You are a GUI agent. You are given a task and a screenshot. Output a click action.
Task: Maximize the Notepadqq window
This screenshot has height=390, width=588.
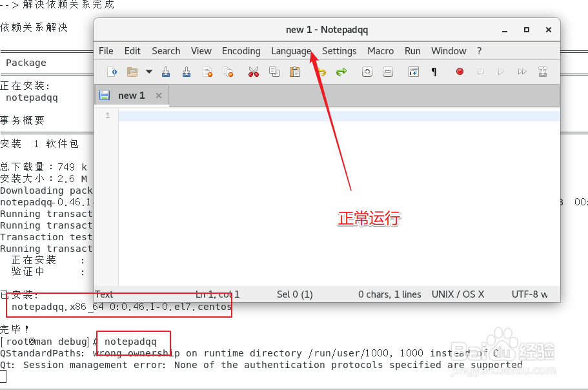[527, 30]
